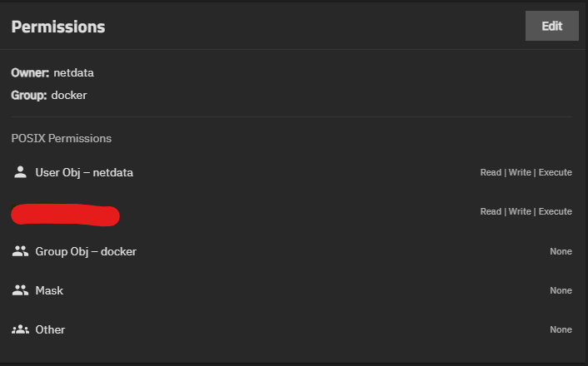Click the 'Owner:' field label
Viewport: 588px width, 366px height.
coord(30,73)
